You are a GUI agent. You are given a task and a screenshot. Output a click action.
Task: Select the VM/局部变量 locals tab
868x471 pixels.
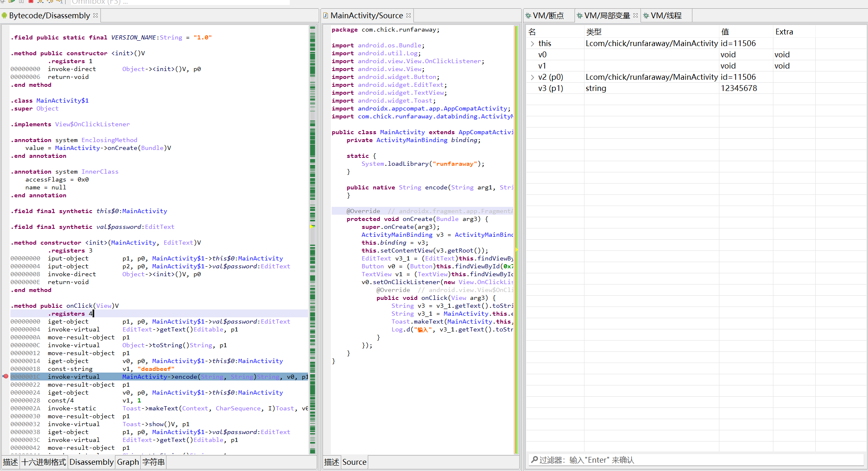(x=607, y=16)
